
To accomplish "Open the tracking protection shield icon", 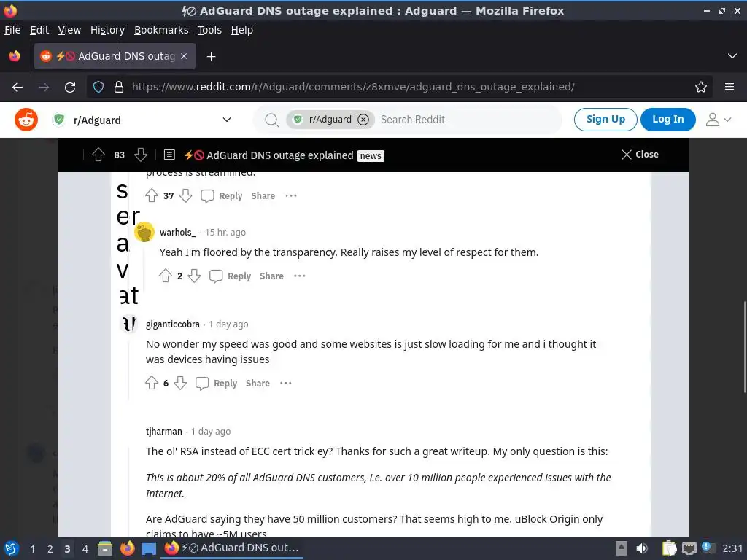I will (98, 87).
